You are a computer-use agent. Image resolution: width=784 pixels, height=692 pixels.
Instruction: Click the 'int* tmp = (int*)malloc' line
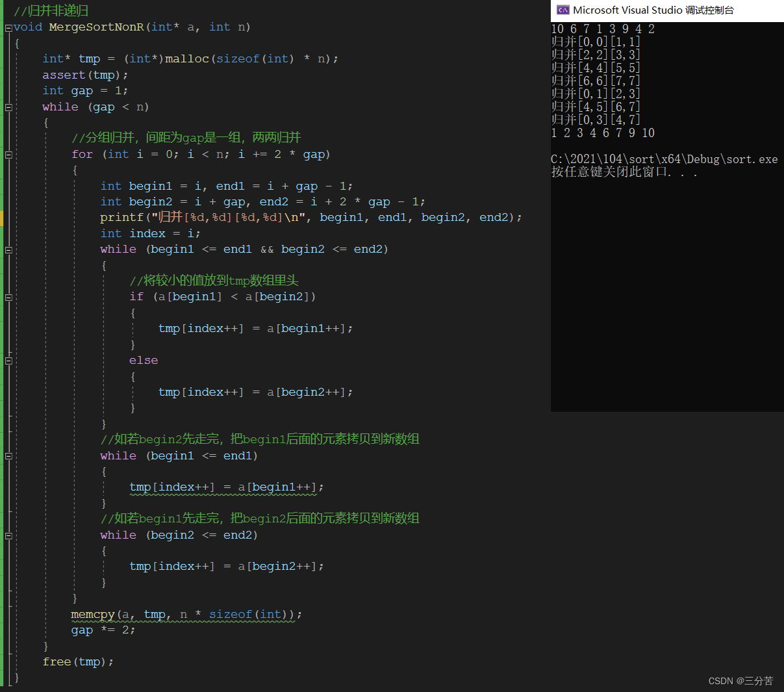click(x=190, y=58)
